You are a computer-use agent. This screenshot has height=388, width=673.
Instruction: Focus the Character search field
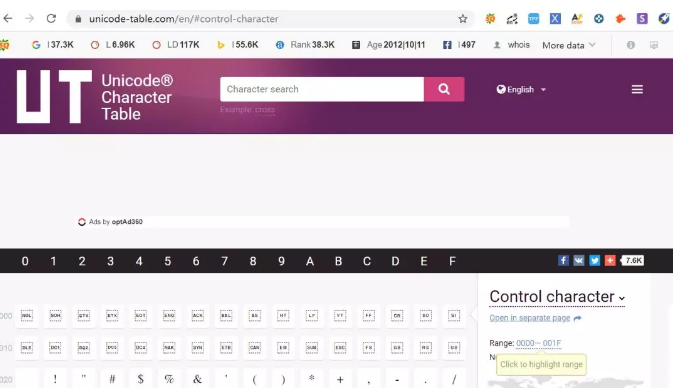click(322, 89)
